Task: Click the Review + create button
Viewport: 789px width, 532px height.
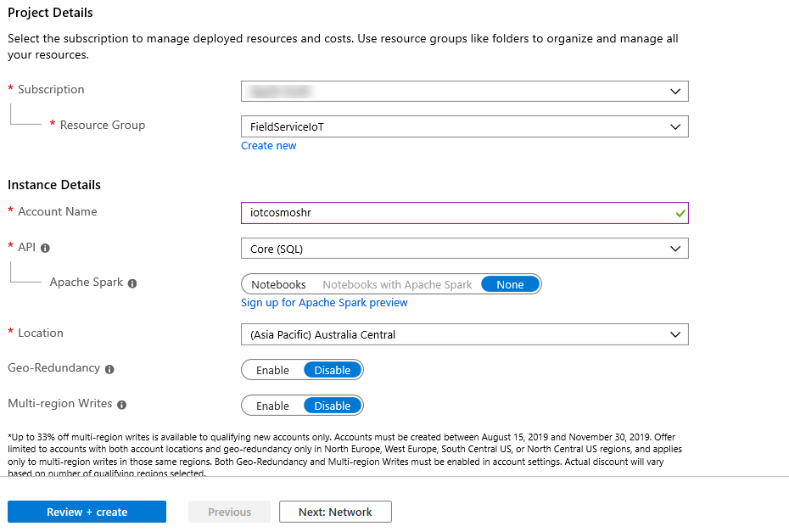Action: (x=87, y=512)
